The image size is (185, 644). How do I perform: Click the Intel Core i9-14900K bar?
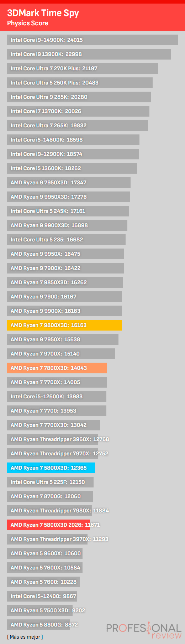[92, 40]
